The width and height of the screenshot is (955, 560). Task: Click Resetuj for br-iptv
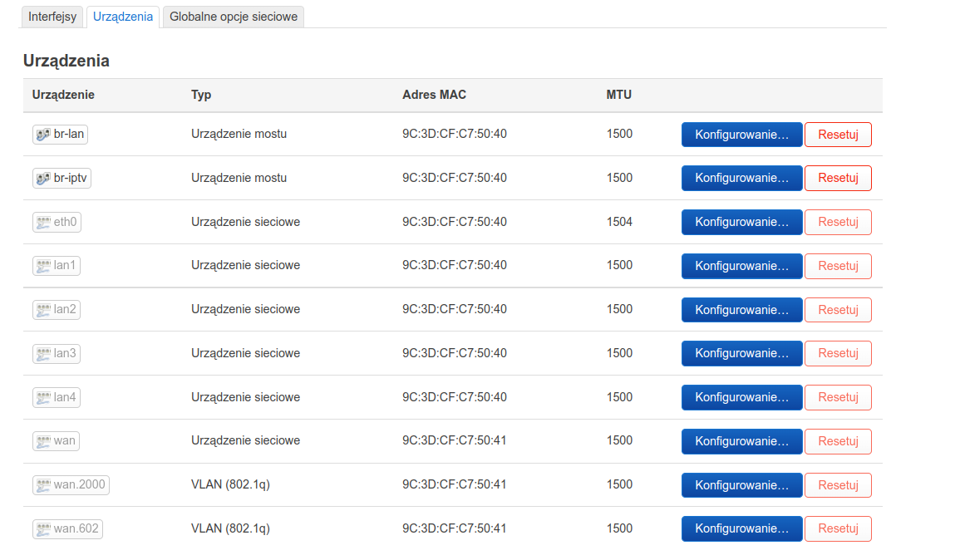(x=838, y=179)
